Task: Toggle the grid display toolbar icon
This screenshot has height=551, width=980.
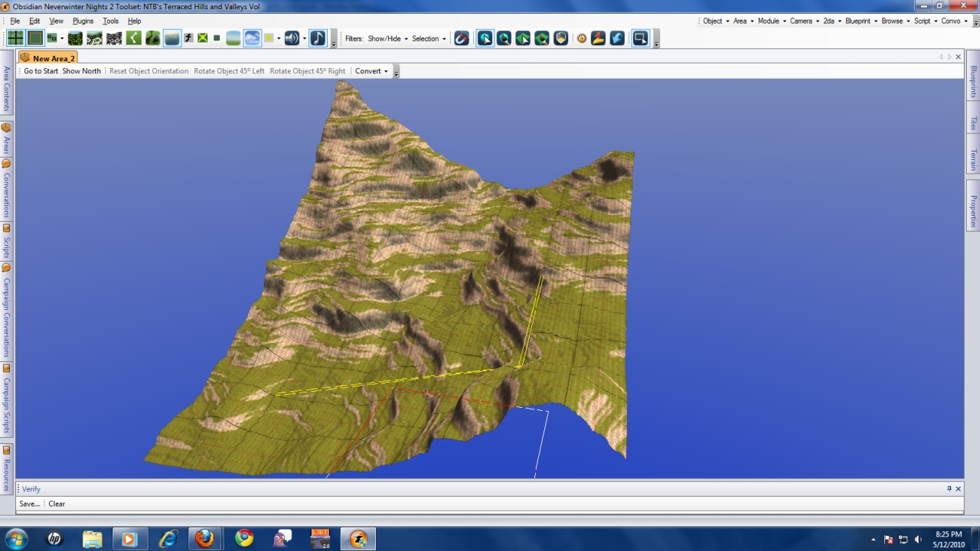Action: [15, 38]
